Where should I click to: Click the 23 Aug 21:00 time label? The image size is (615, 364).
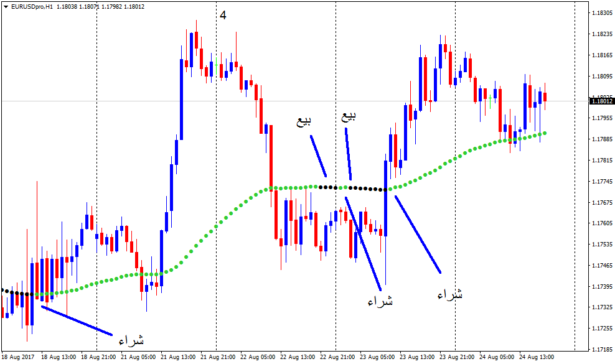coord(457,357)
